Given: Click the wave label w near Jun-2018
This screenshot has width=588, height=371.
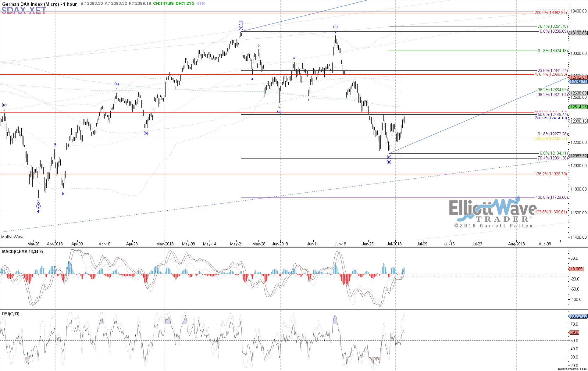Looking at the screenshot, I should [x=294, y=58].
